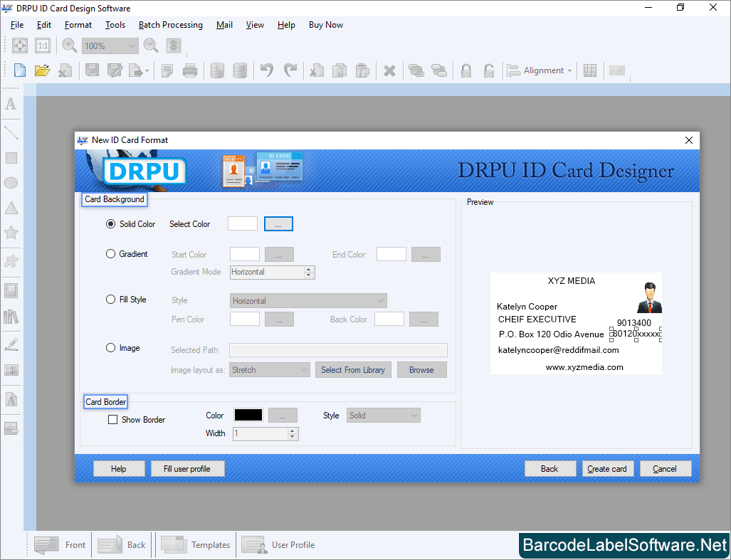Switch card background to Gradient
731x560 pixels.
click(x=110, y=253)
